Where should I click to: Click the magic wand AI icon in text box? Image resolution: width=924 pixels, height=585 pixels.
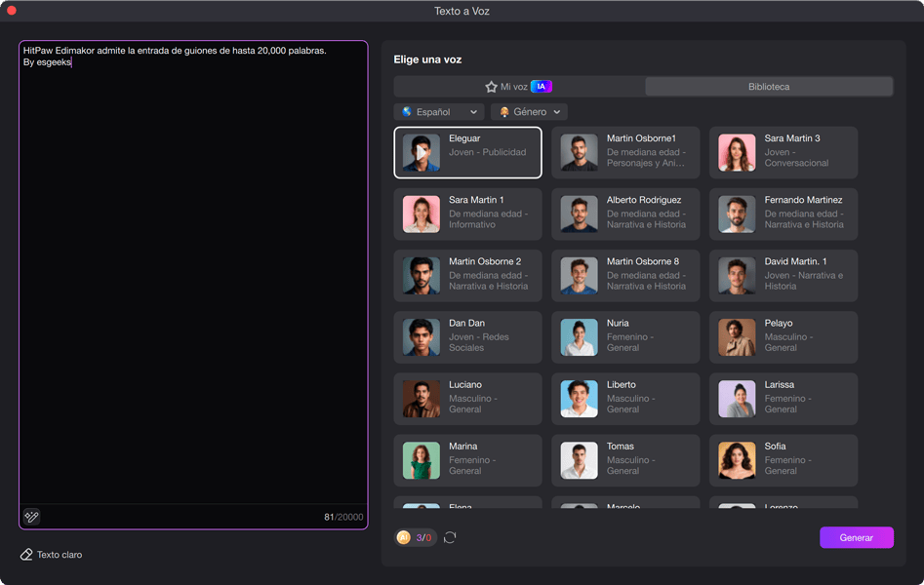pos(32,517)
